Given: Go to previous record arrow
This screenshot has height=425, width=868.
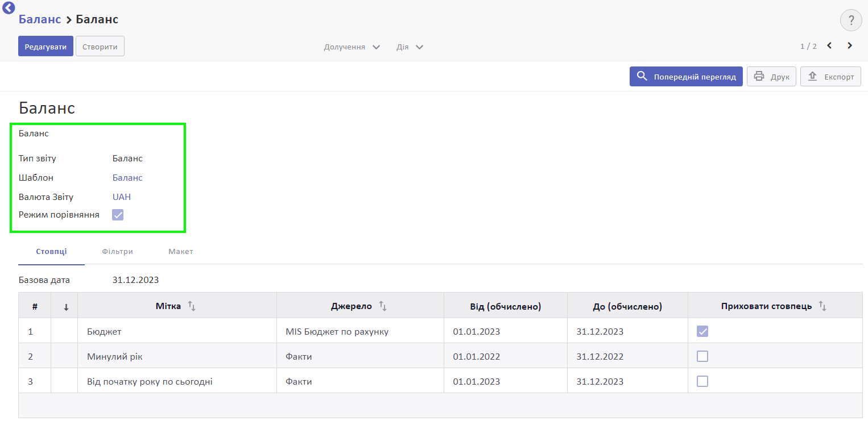Looking at the screenshot, I should [829, 45].
